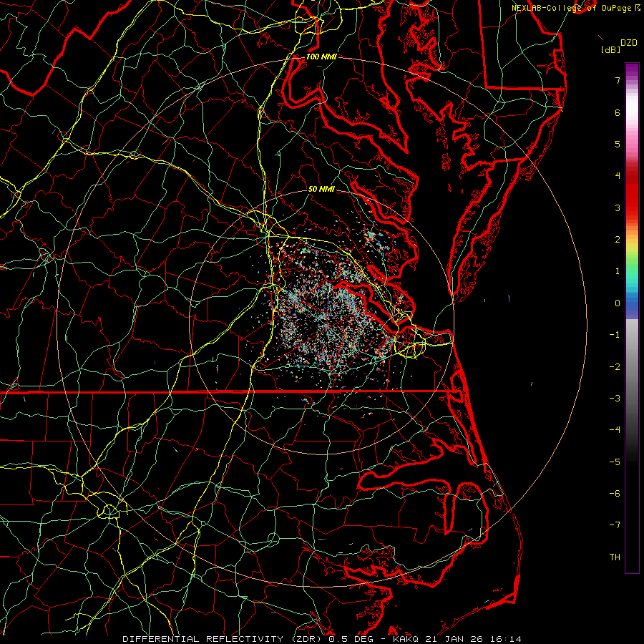The image size is (644, 644).
Task: Click the 'TH' threshold legend label
Action: coord(615,557)
